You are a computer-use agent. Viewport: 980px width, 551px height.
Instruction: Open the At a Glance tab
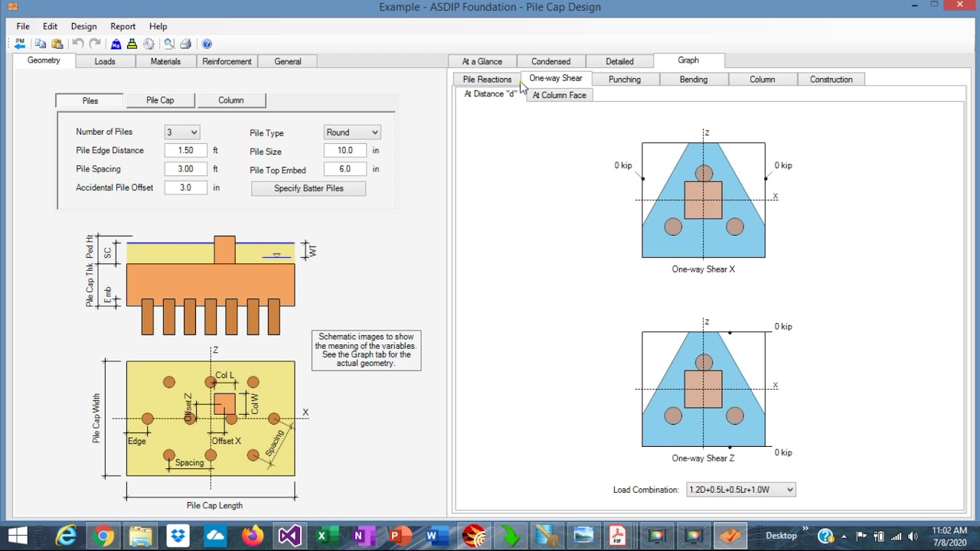(x=482, y=61)
